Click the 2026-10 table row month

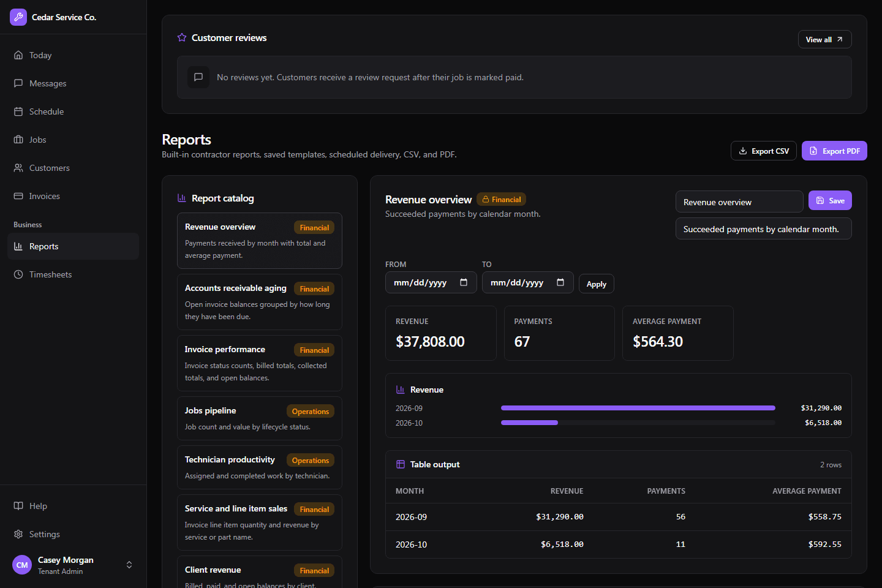(411, 545)
